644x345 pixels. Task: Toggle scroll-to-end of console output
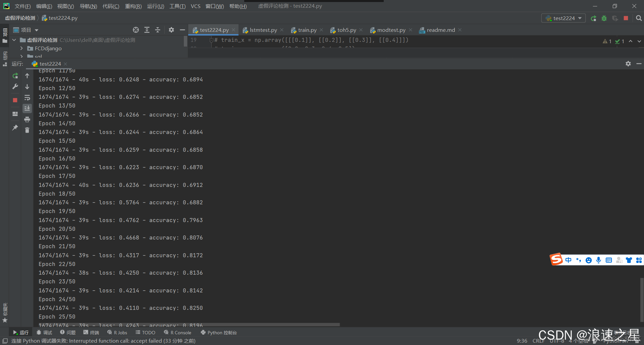click(x=27, y=109)
